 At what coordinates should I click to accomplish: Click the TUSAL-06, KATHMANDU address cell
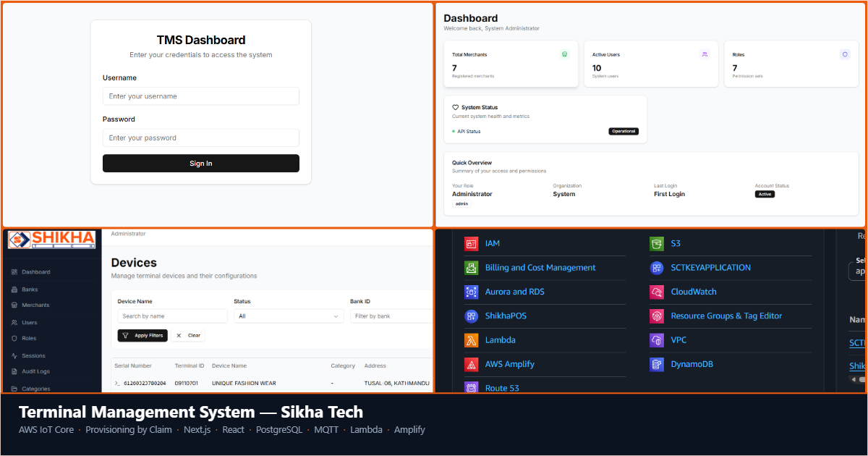pos(397,383)
